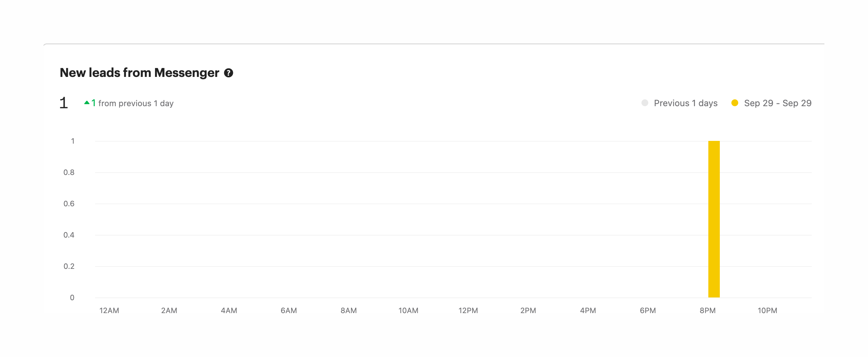Screen dimensions: 868x357
Task: Click the 8AM x-axis label
Action: pyautogui.click(x=348, y=310)
